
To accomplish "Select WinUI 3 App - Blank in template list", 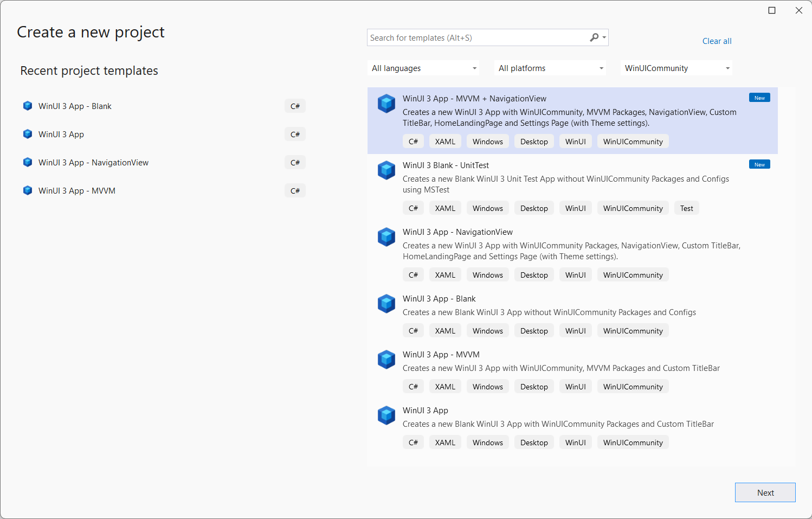I will tap(439, 299).
